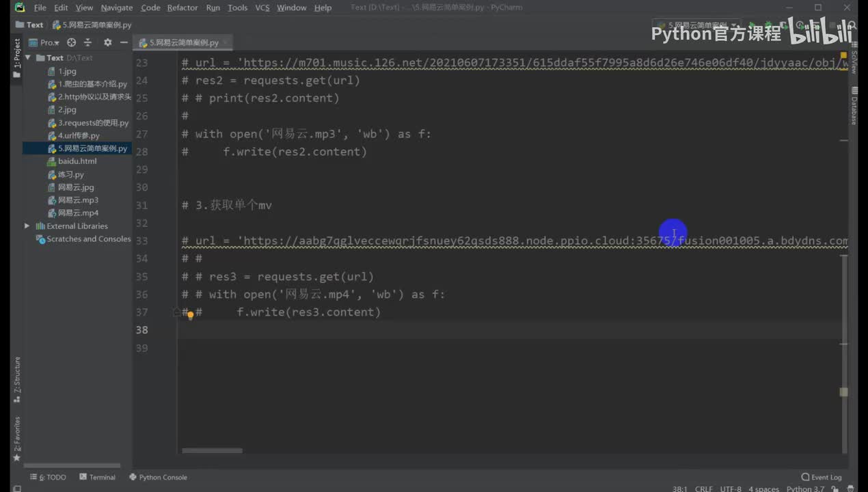Click the 5.网易云简单案例.py breadcrumb
The height and width of the screenshot is (492, 868).
[92, 25]
